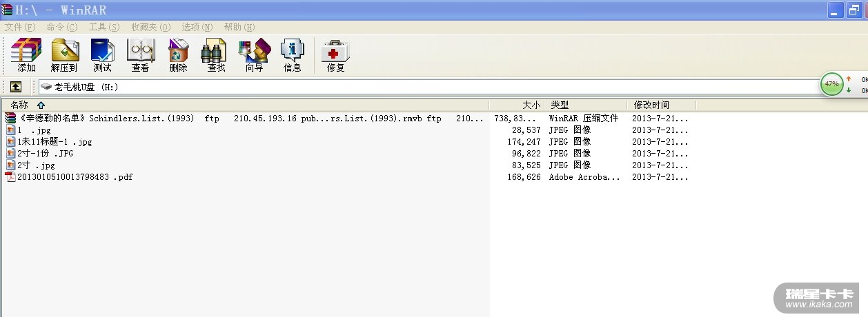The image size is (868, 317).
Task: Click type cell Adobe Acroba...
Action: point(584,176)
